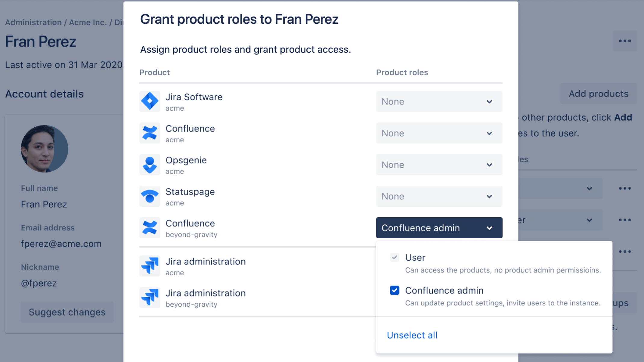Click the Jira administration icon for beyond-gravity
The image size is (644, 362).
[x=150, y=298]
